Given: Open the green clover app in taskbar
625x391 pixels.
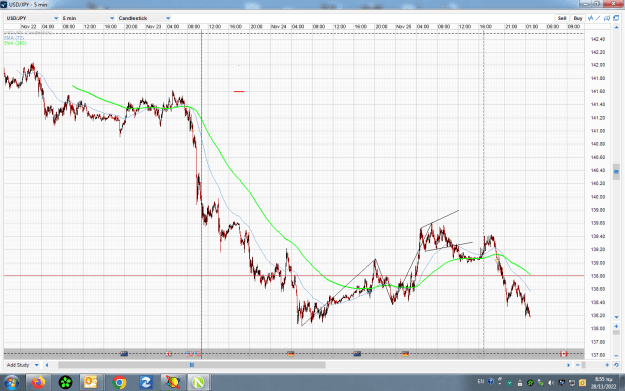Looking at the screenshot, I should 65,383.
